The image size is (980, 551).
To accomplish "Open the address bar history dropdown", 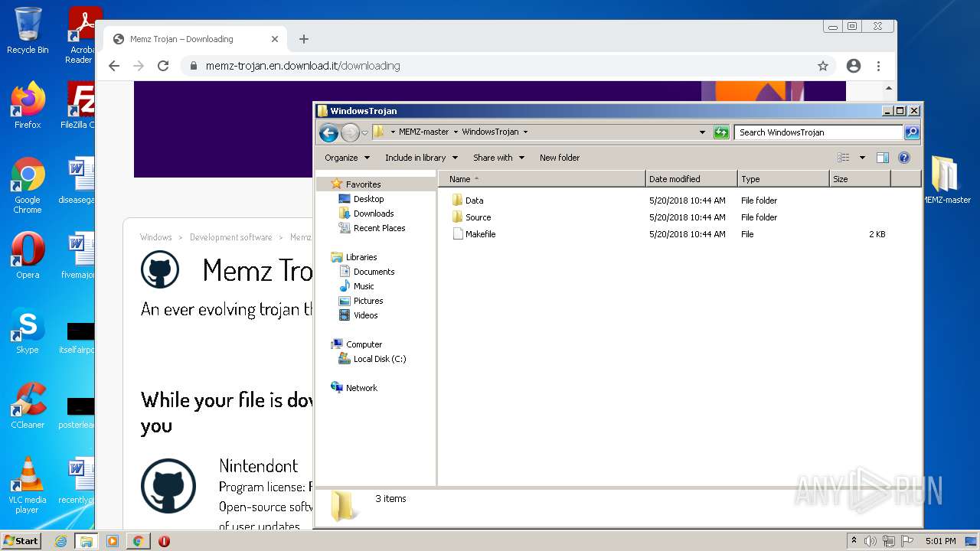I will (702, 132).
